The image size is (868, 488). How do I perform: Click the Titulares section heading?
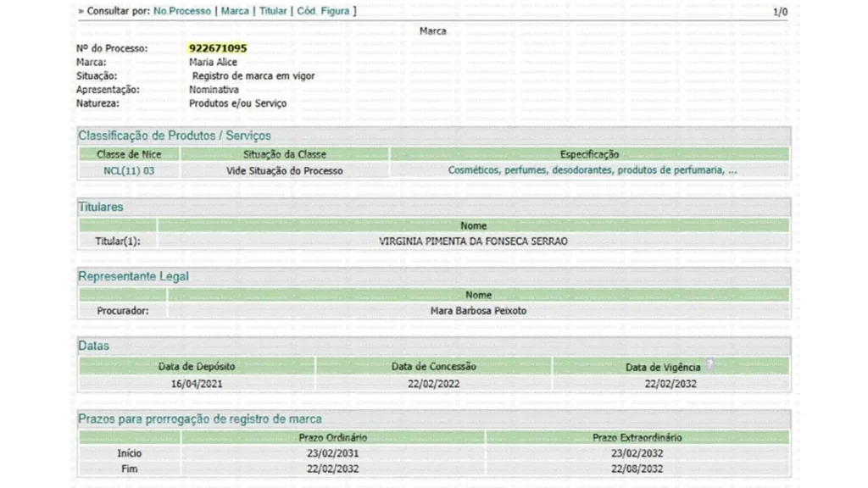tap(101, 207)
